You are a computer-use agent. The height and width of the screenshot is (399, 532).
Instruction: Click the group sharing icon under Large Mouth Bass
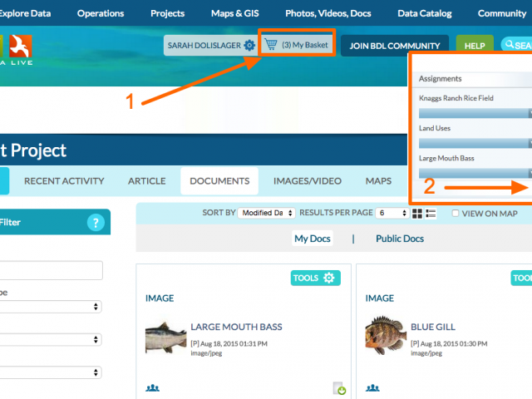point(152,387)
